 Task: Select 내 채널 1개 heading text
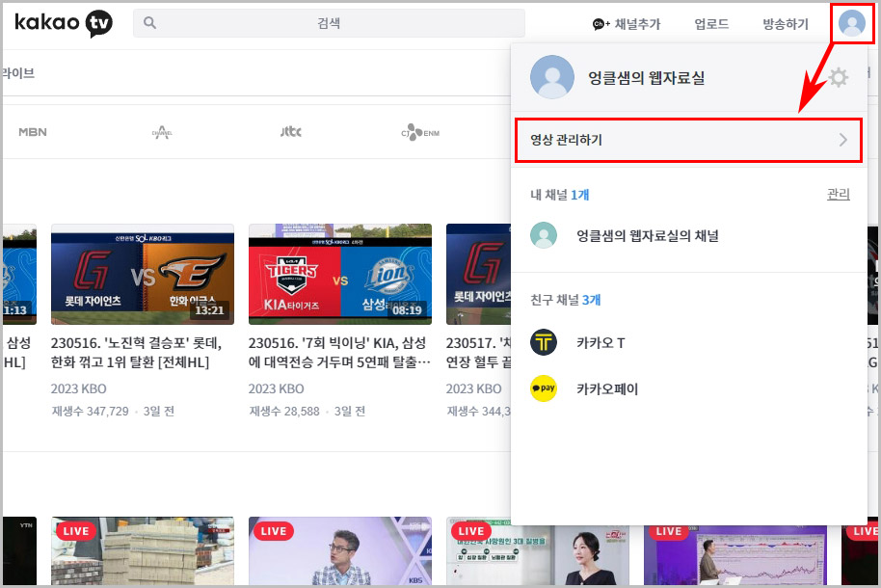[560, 195]
